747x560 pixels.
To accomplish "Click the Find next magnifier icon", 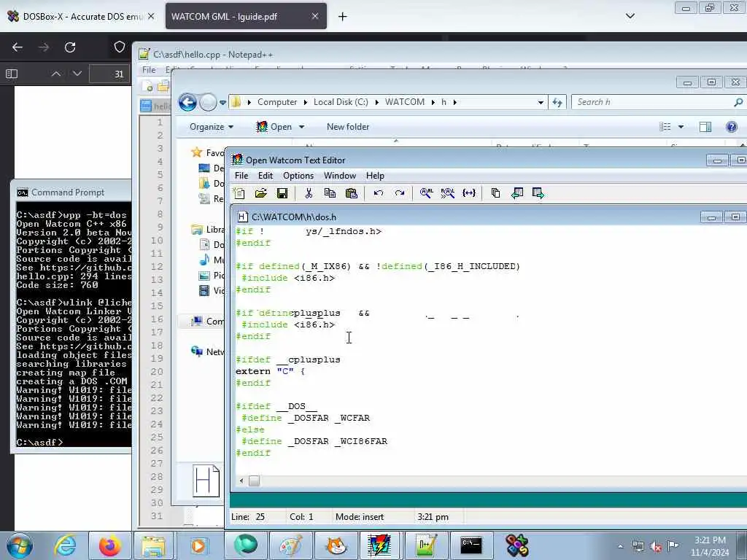I will click(x=447, y=192).
